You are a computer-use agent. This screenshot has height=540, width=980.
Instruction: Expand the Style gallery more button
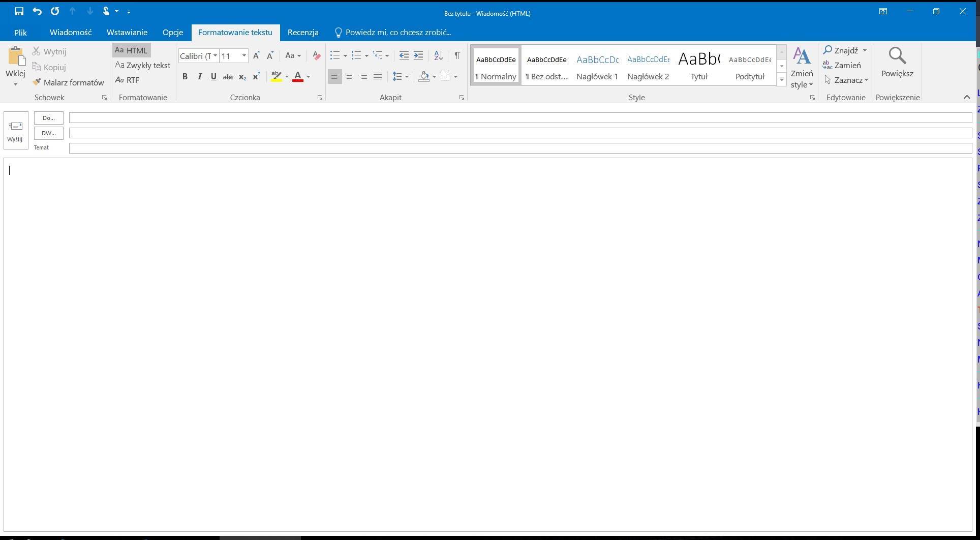tap(782, 80)
